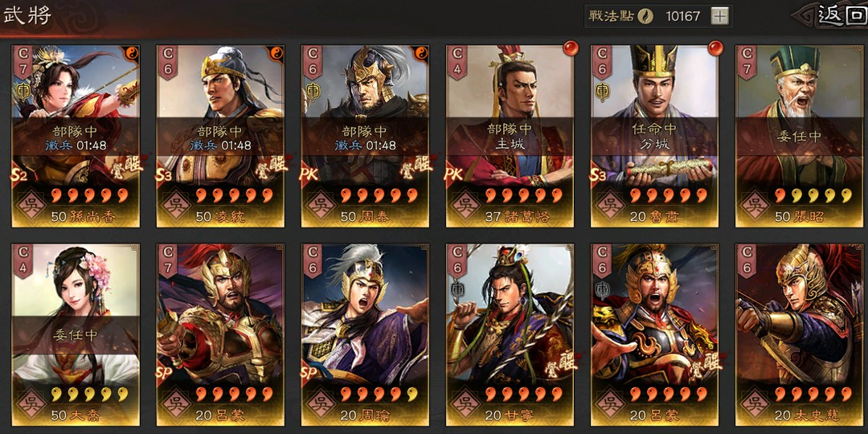Click the 武將 title label
868x434 pixels.
[27, 15]
